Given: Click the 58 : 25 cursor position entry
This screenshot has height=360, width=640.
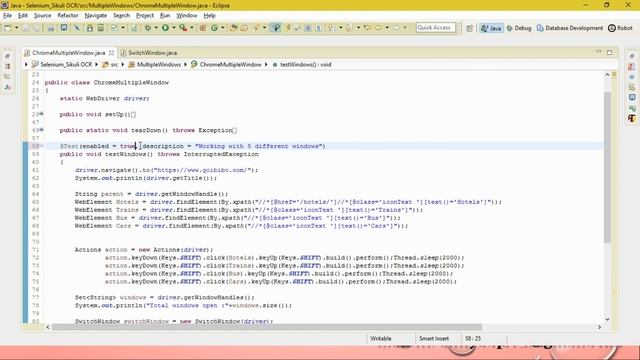Looking at the screenshot, I should click(473, 338).
